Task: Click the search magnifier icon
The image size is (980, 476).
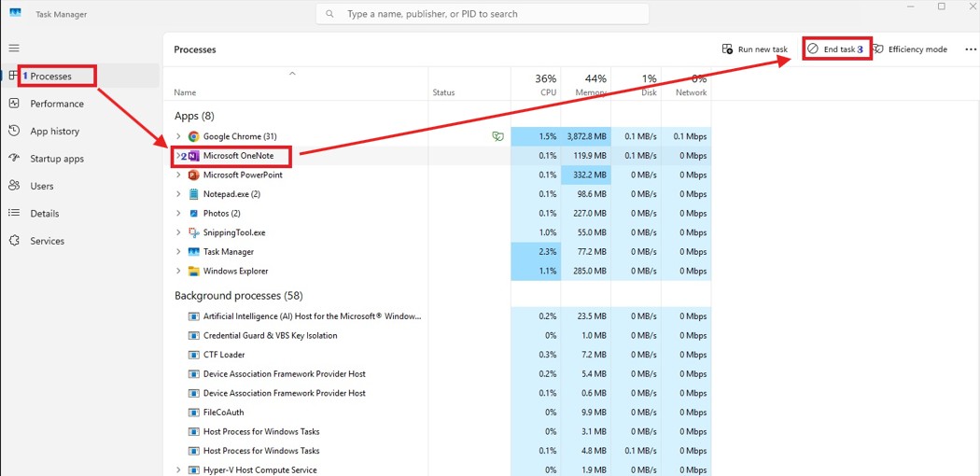Action: point(330,14)
